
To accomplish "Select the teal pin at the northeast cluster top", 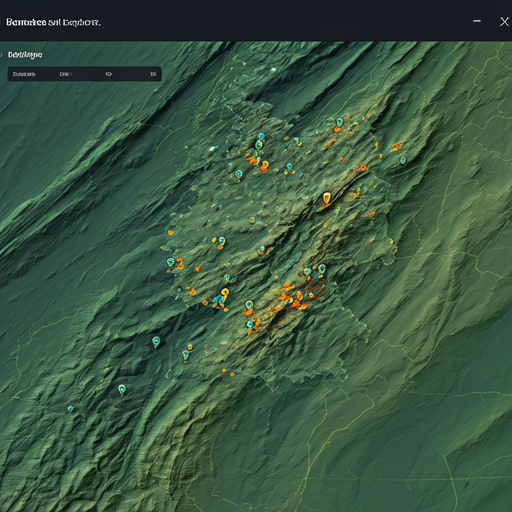I will (x=339, y=122).
